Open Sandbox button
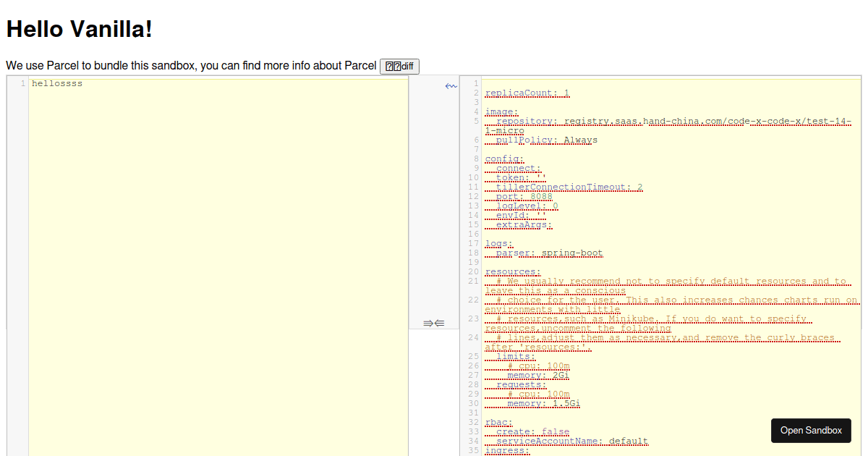The width and height of the screenshot is (868, 456). (811, 431)
